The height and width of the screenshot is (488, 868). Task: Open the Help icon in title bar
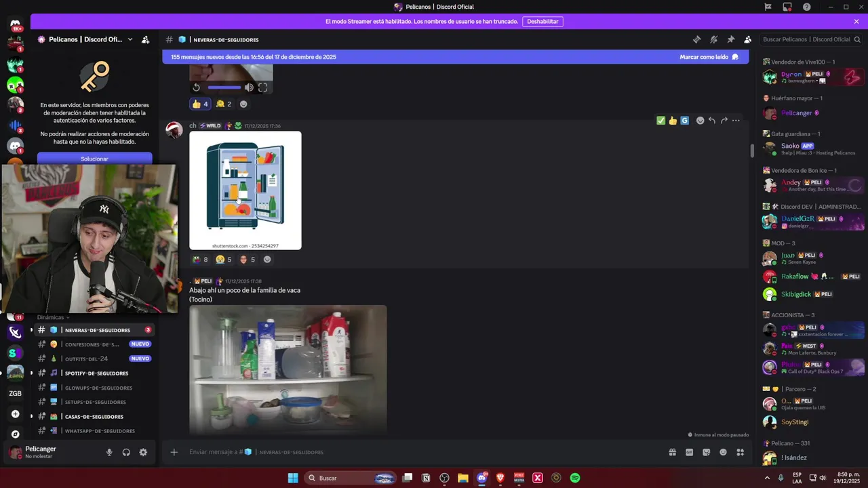(807, 7)
